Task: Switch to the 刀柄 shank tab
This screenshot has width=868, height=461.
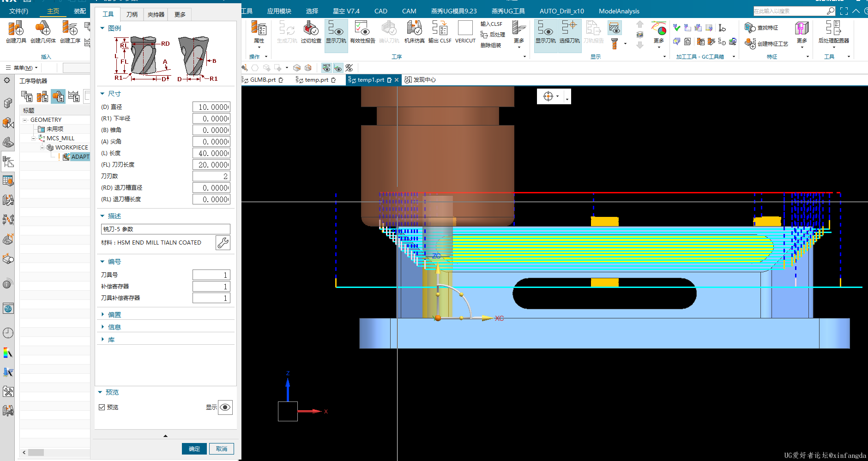Action: 132,15
